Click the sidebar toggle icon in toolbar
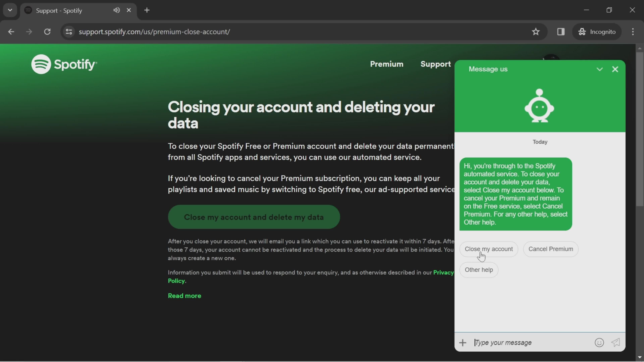Image resolution: width=644 pixels, height=362 pixels. click(x=561, y=31)
